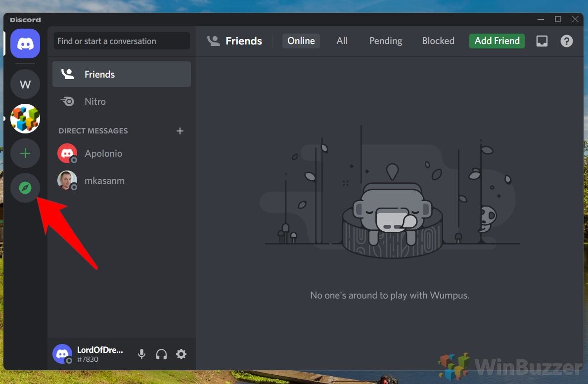This screenshot has width=588, height=384.
Task: Open Discord Home via the logo button
Action: 25,43
